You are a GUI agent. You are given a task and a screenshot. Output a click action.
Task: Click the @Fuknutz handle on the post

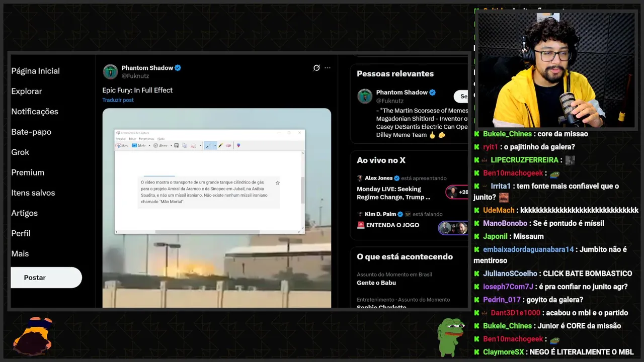(x=135, y=76)
